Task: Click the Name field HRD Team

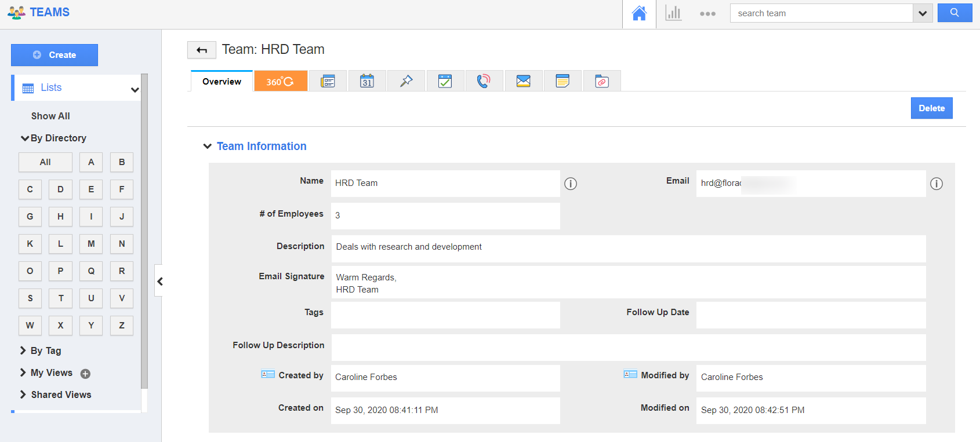Action: [445, 183]
